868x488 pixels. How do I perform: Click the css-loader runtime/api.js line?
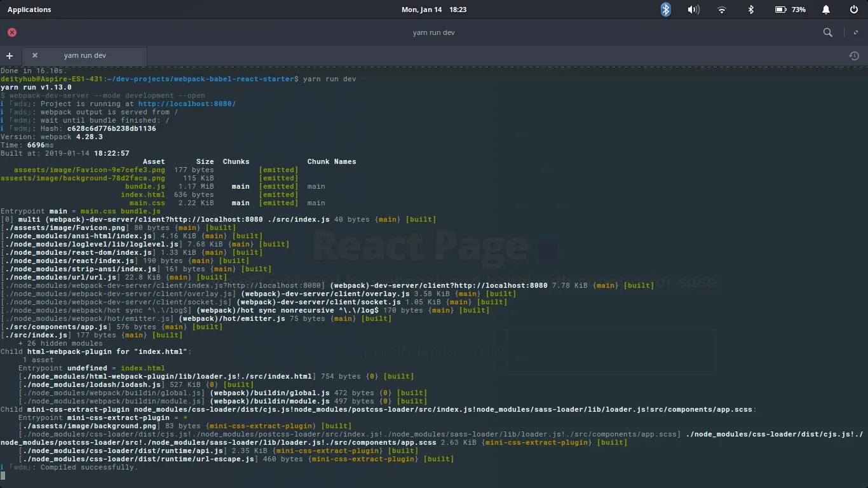218,451
